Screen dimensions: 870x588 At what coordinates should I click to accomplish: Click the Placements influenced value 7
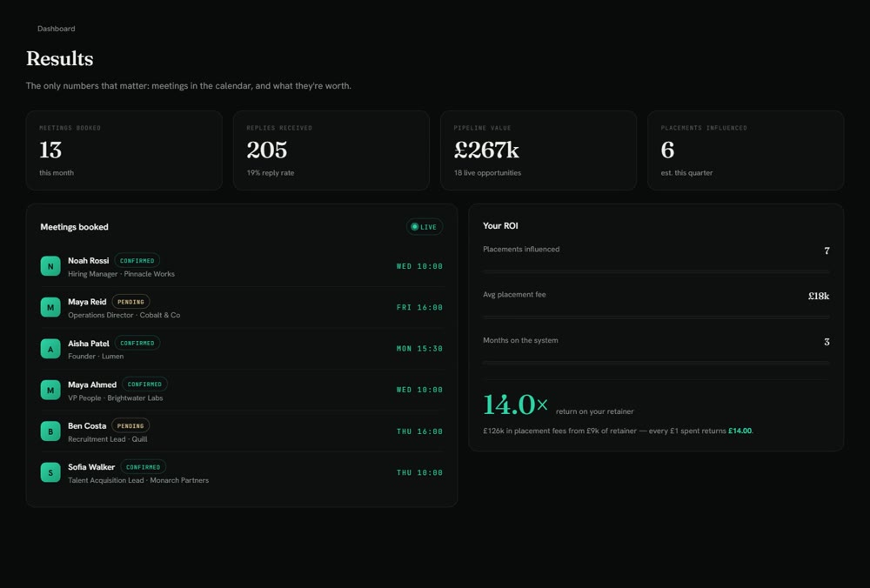click(826, 251)
